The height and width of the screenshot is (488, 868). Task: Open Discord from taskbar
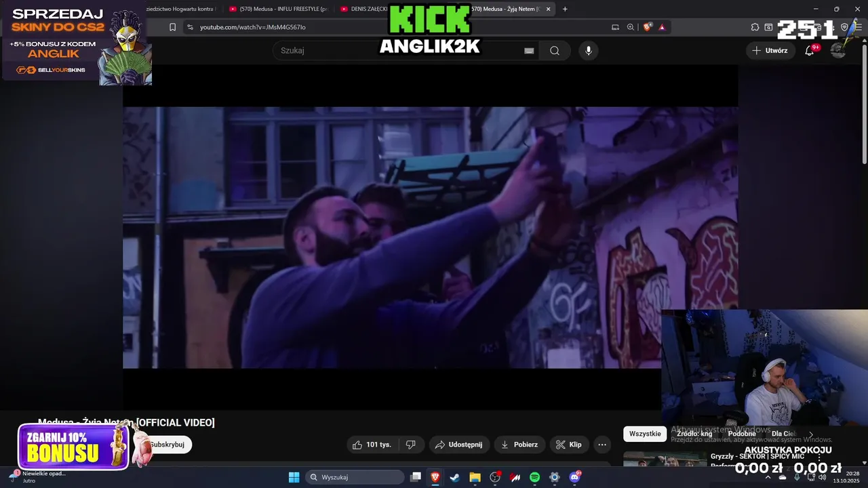click(x=575, y=477)
